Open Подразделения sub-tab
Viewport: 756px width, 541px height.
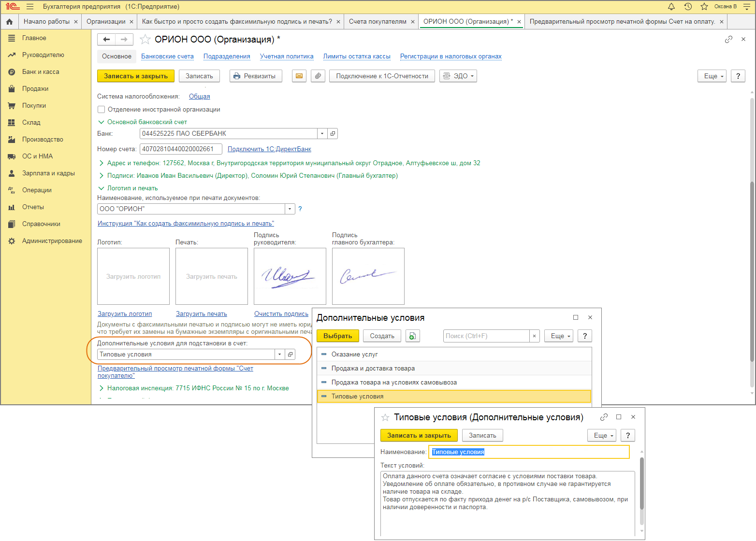point(227,57)
